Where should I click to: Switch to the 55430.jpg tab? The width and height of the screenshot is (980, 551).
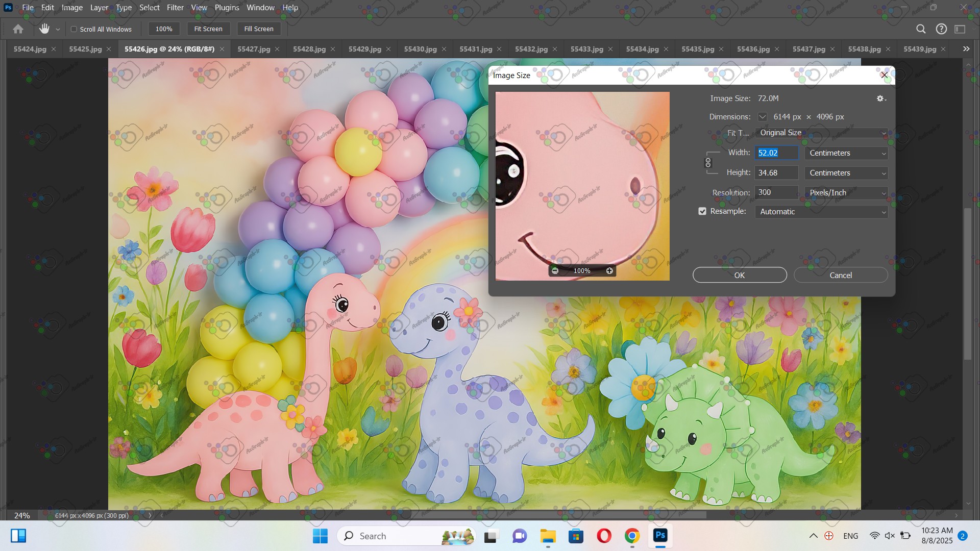[x=420, y=49]
